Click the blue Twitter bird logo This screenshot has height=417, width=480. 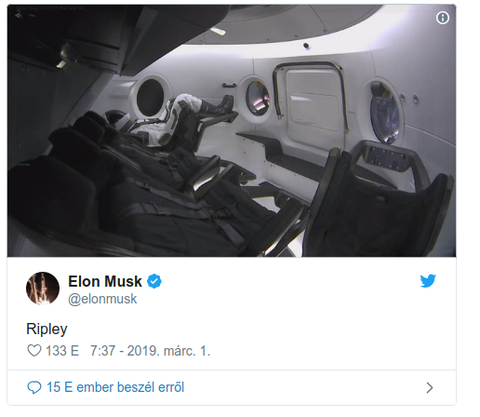tap(428, 281)
